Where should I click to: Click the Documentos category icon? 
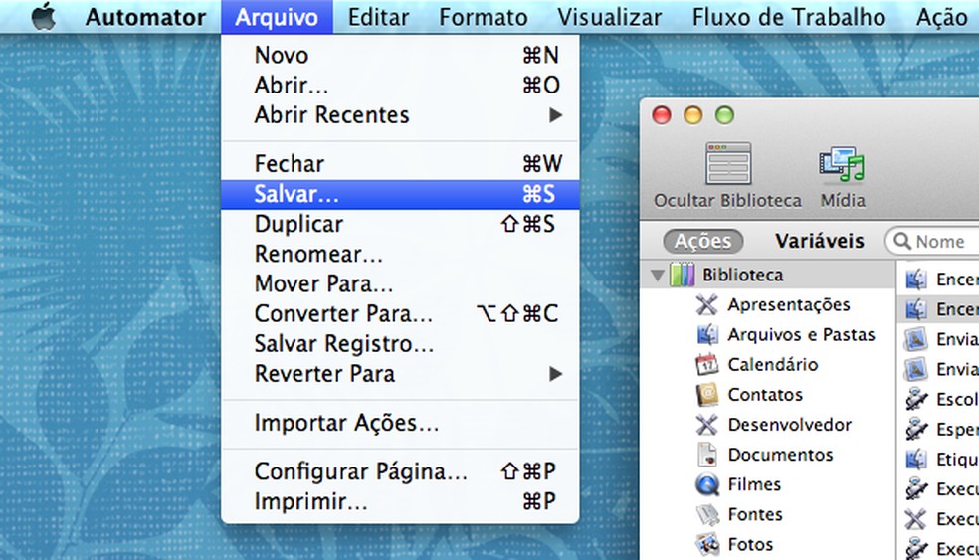click(x=706, y=455)
